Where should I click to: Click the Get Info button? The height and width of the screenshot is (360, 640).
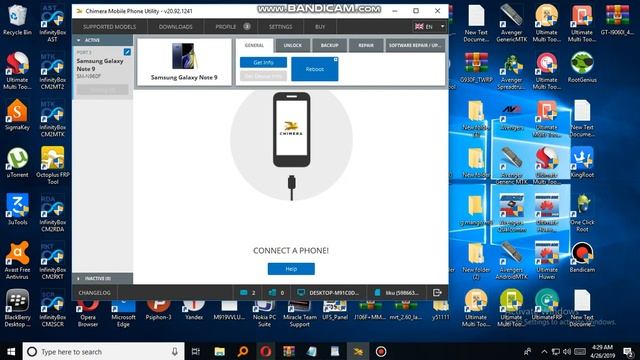(263, 62)
